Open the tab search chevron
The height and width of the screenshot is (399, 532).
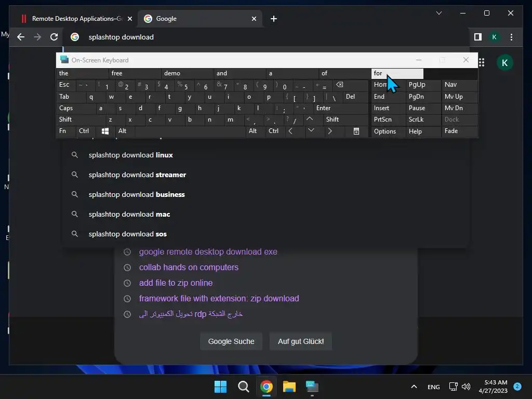coord(438,13)
